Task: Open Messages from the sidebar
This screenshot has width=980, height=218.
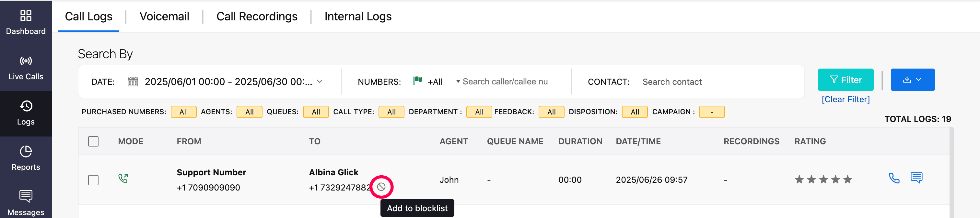Action: pyautogui.click(x=26, y=203)
